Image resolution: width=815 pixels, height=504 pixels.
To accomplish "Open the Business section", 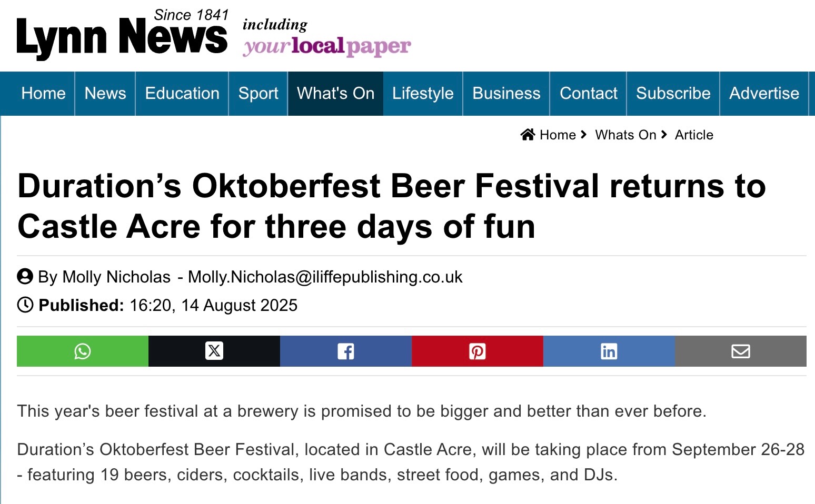I will click(x=506, y=94).
